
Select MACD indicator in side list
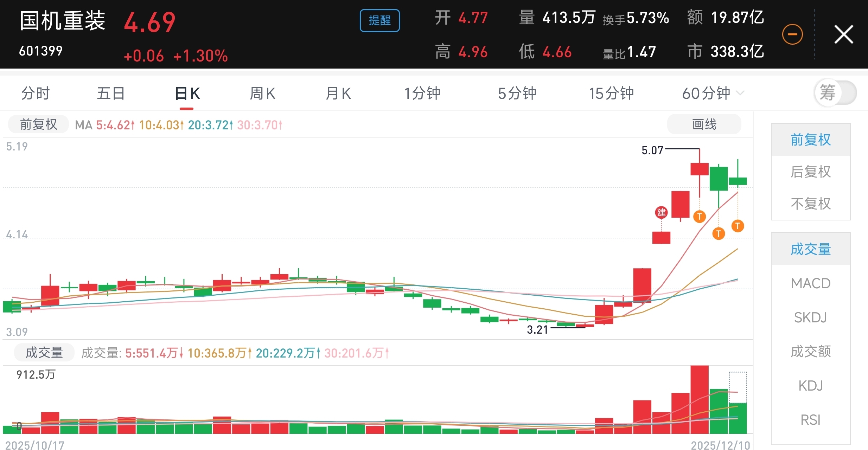(x=810, y=283)
